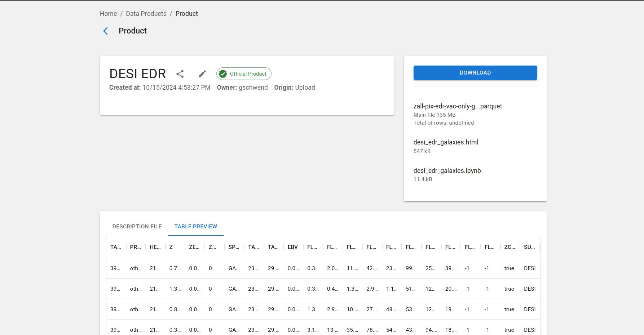
Task: Click the cell showing 94....
Action: pyautogui.click(x=431, y=330)
